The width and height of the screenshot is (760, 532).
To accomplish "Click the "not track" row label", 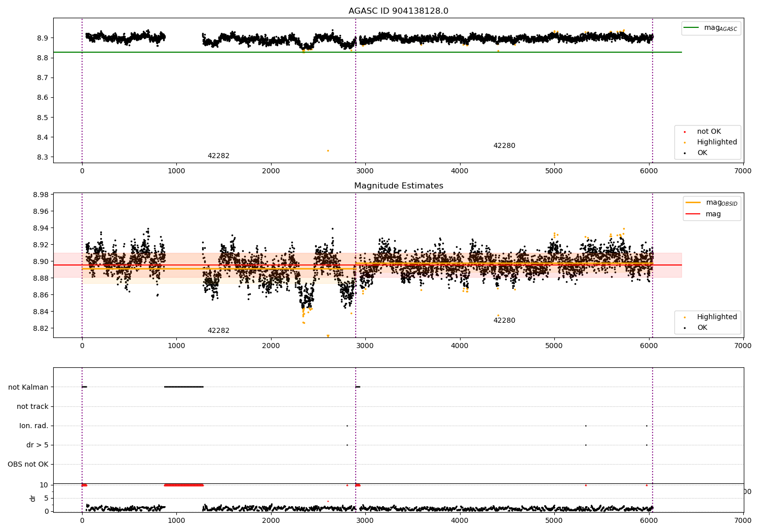I will click(x=32, y=407).
